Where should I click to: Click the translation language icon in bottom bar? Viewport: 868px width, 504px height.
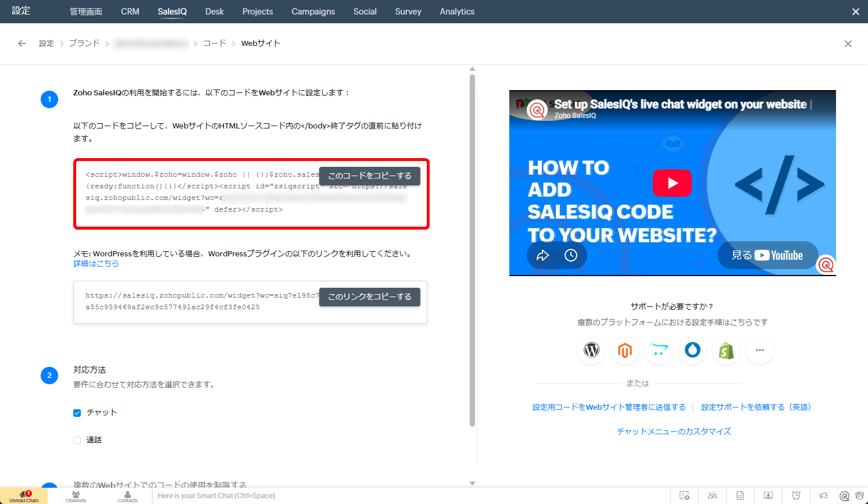point(712,496)
